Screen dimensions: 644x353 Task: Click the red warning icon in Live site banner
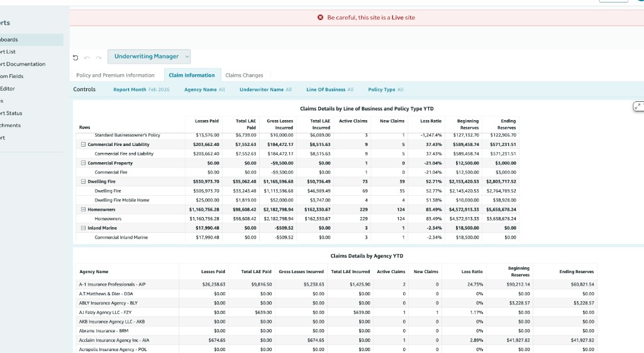click(321, 18)
